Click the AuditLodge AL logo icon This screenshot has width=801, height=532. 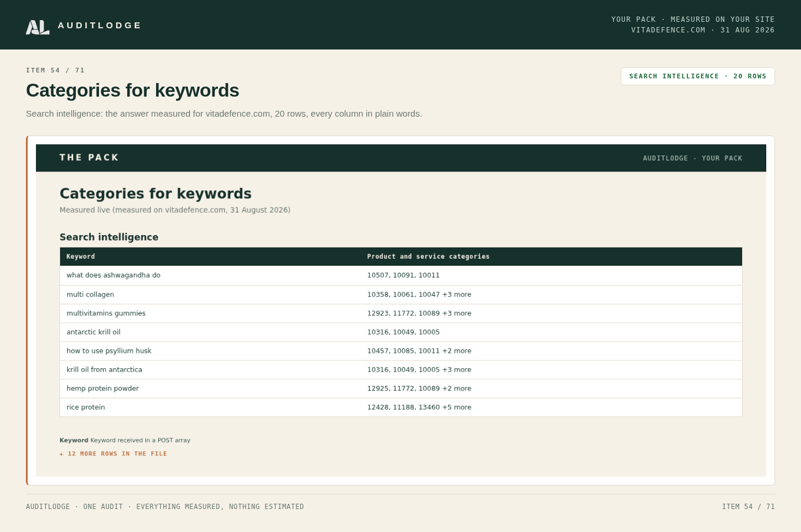tap(38, 27)
